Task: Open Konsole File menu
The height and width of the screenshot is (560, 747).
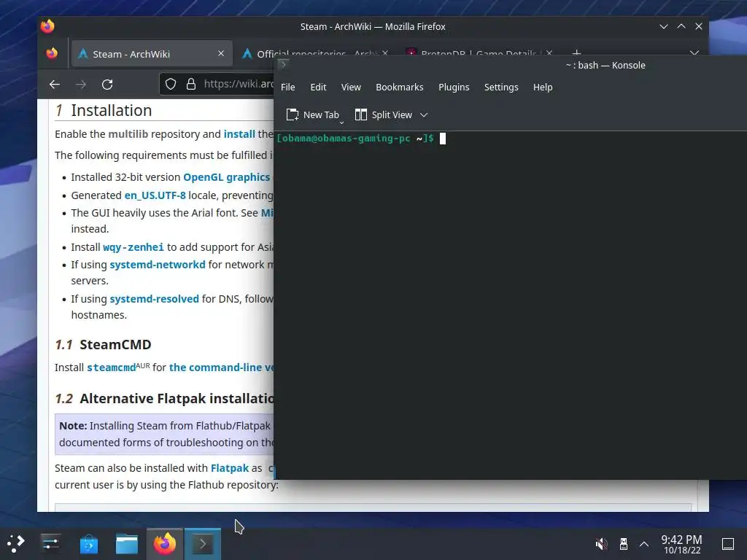Action: coord(287,87)
